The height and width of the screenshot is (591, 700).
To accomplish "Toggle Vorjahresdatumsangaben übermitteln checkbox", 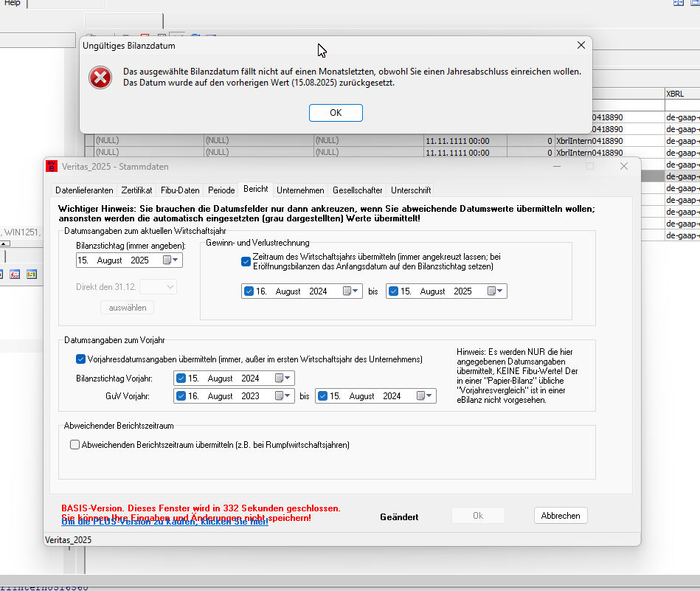I will 81,359.
